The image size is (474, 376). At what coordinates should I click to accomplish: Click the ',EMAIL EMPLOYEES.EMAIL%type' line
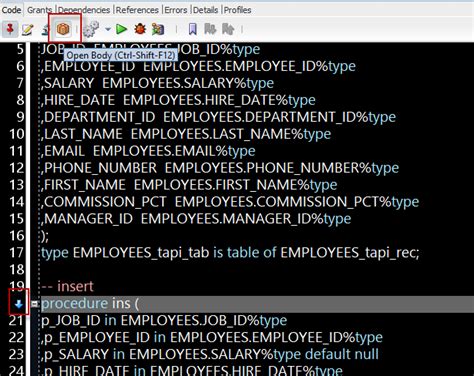tap(148, 151)
